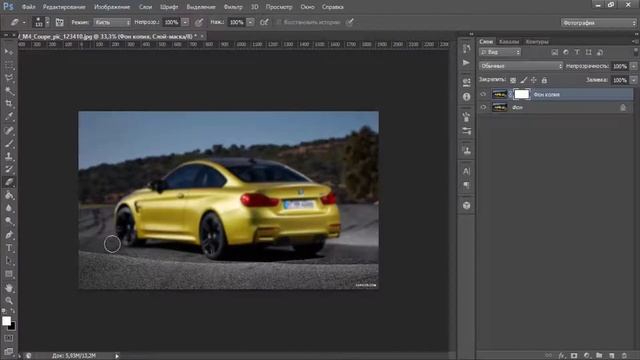Add layer style with fx icon
Image resolution: width=640 pixels, height=360 pixels.
(x=562, y=356)
